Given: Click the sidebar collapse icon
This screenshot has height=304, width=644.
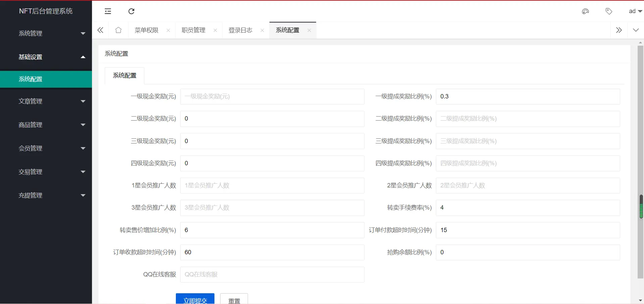Looking at the screenshot, I should coord(108,11).
